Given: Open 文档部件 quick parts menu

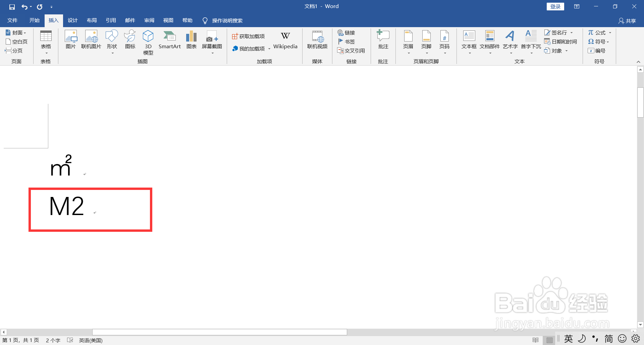Looking at the screenshot, I should coord(490,42).
